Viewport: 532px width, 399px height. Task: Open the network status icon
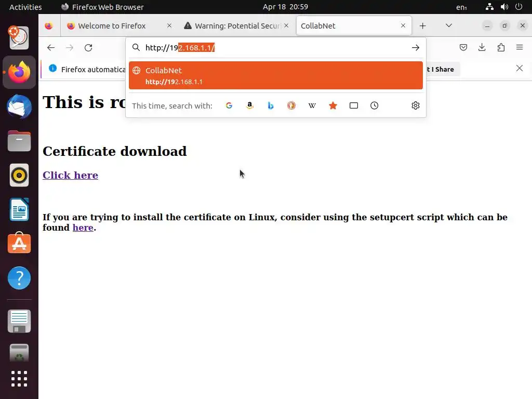(x=489, y=7)
